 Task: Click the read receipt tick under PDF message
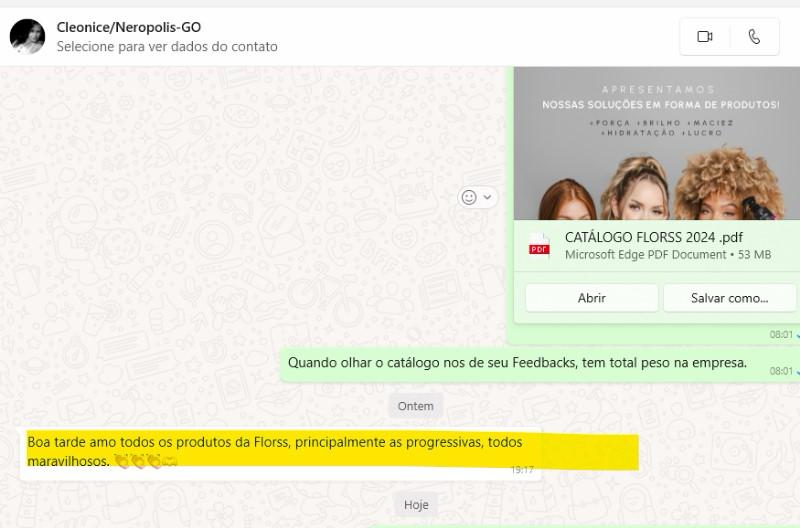tap(797, 335)
